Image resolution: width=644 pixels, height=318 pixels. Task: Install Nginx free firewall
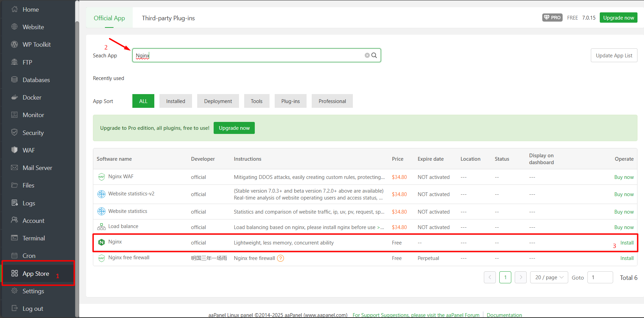point(627,258)
